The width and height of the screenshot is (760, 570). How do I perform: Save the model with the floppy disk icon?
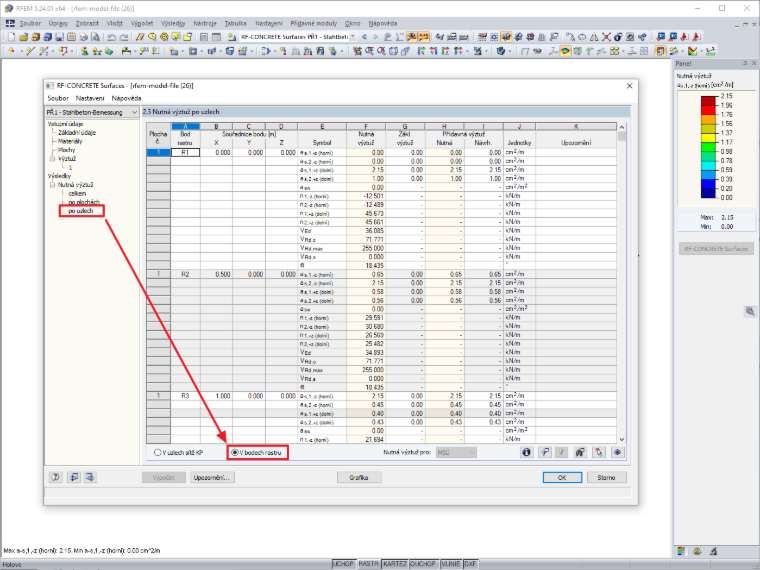(x=59, y=37)
